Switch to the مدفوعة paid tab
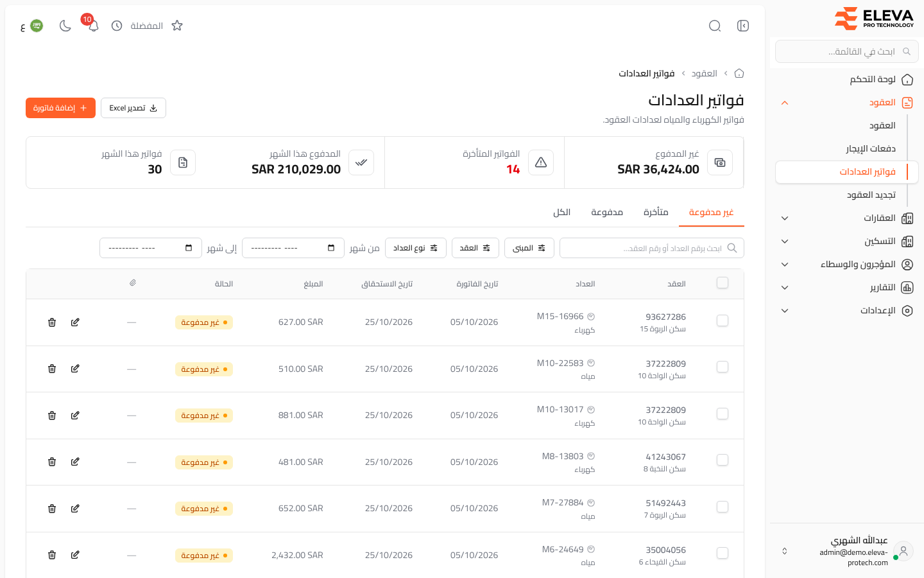The image size is (924, 578). tap(607, 213)
